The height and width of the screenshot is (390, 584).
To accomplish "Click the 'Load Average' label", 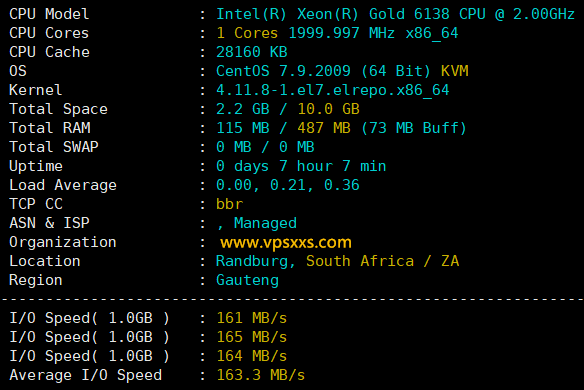I will [63, 185].
